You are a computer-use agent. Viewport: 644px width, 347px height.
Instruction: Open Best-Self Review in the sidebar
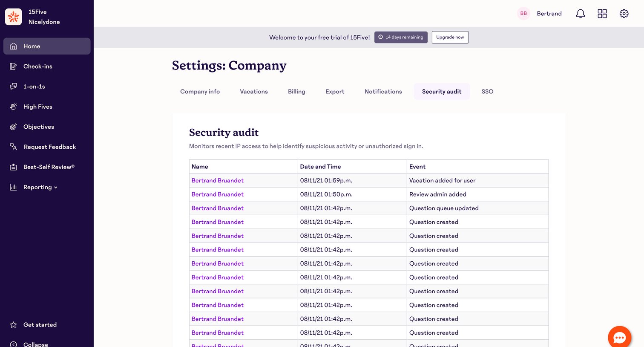point(47,167)
